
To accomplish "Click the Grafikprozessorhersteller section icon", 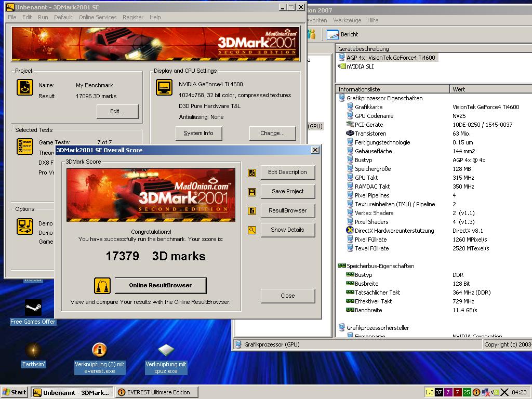I will click(342, 327).
